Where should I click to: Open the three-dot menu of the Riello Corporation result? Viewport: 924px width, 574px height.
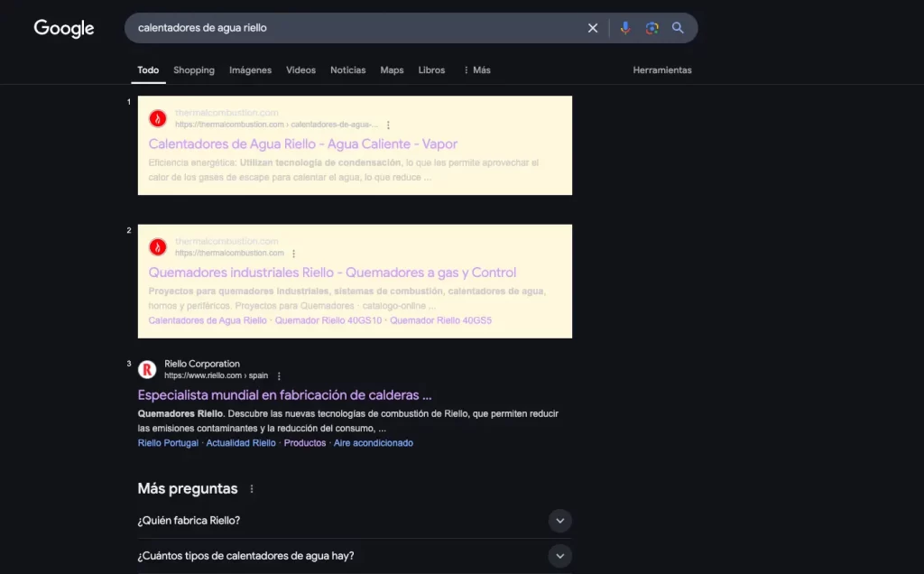tap(279, 376)
